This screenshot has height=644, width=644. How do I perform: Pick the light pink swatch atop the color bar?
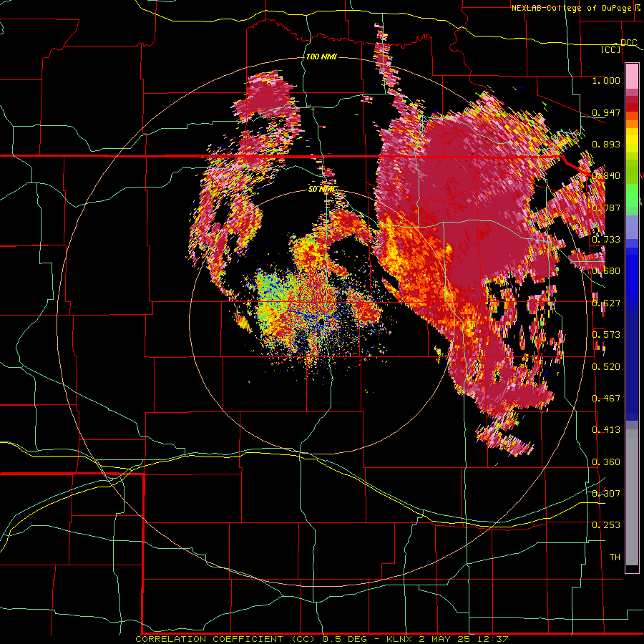(x=632, y=77)
